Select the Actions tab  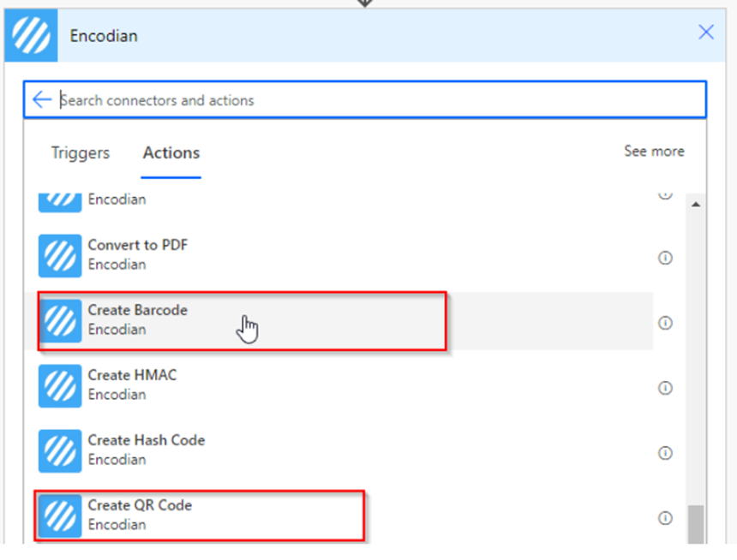coord(171,153)
